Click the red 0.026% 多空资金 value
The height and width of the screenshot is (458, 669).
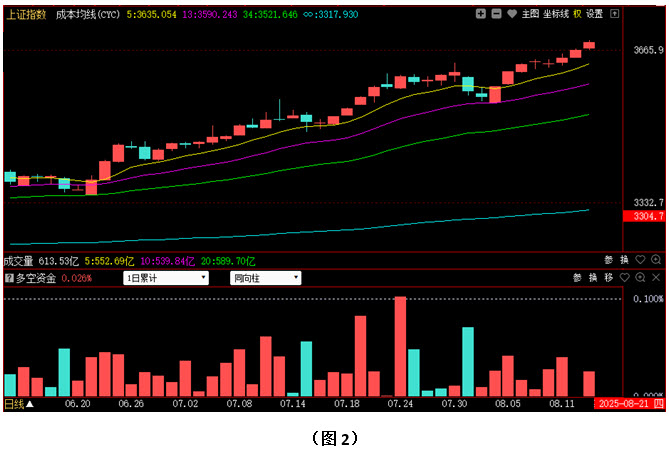(77, 278)
